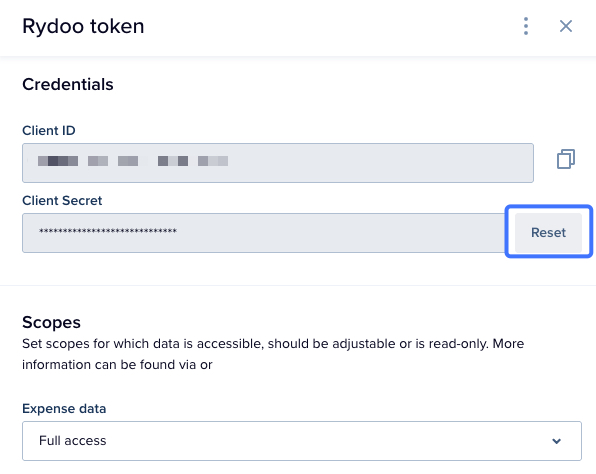Image resolution: width=596 pixels, height=474 pixels.
Task: Click the Credentials section heading
Action: point(68,84)
